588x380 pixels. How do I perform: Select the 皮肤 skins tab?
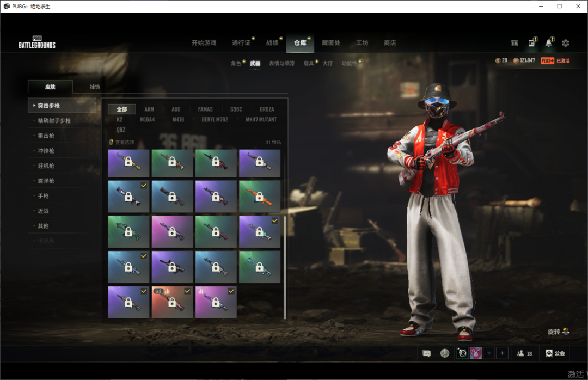[x=50, y=87]
